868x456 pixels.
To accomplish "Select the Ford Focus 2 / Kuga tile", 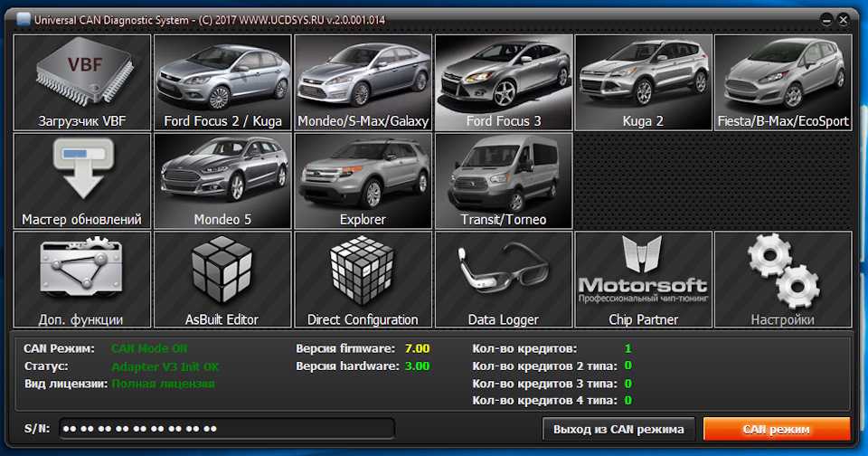I will click(222, 82).
